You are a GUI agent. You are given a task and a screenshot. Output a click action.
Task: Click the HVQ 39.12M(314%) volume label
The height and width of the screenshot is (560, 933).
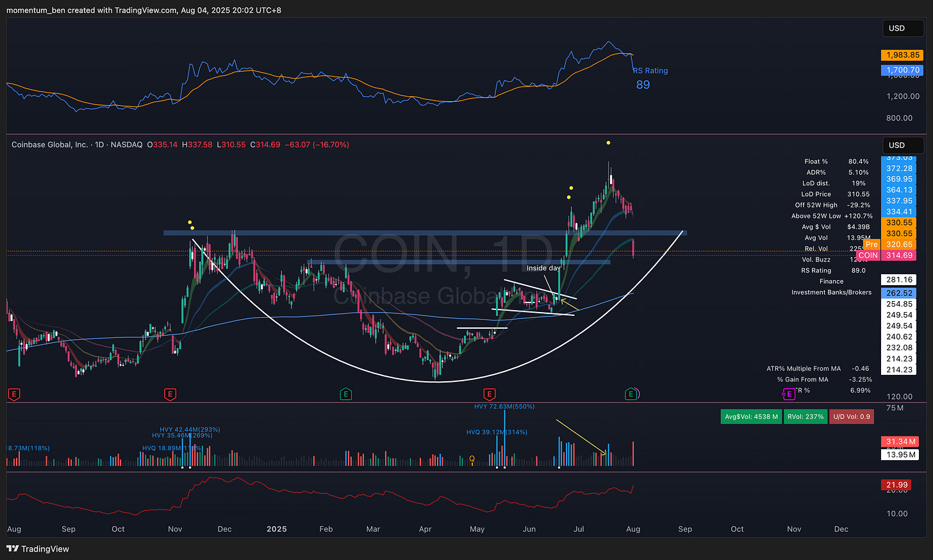(x=497, y=432)
